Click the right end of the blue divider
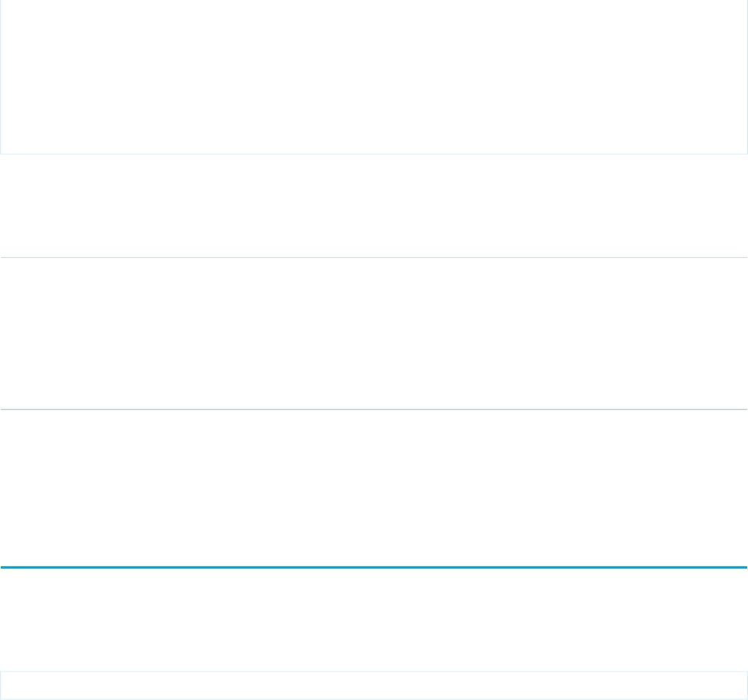 pyautogui.click(x=743, y=567)
